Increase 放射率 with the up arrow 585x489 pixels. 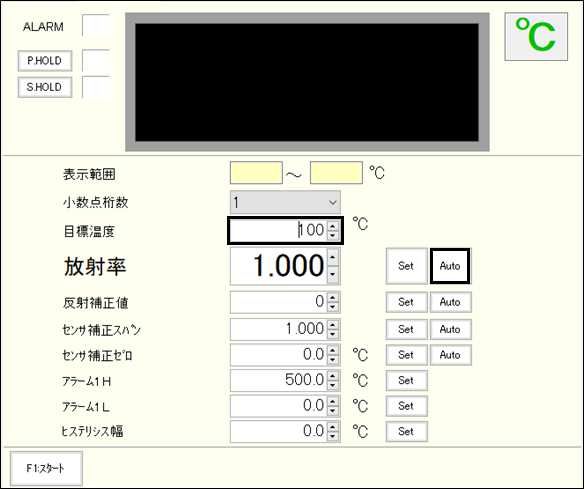333,257
